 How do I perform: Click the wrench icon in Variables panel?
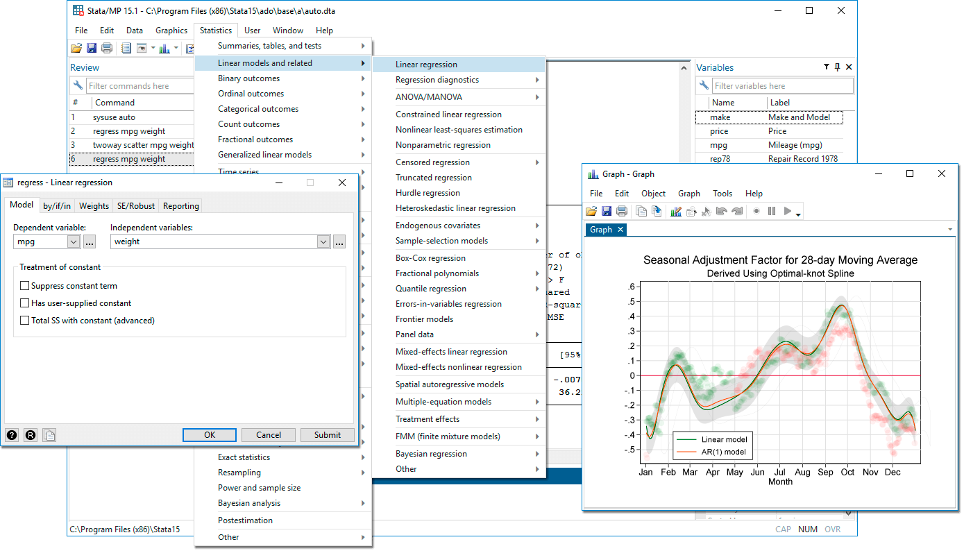tap(704, 85)
